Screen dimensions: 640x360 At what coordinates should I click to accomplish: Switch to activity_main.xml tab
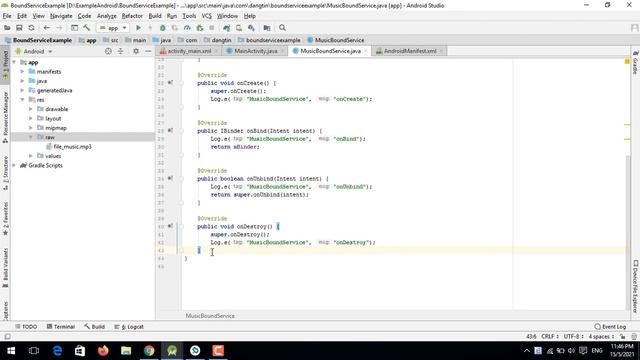point(189,51)
